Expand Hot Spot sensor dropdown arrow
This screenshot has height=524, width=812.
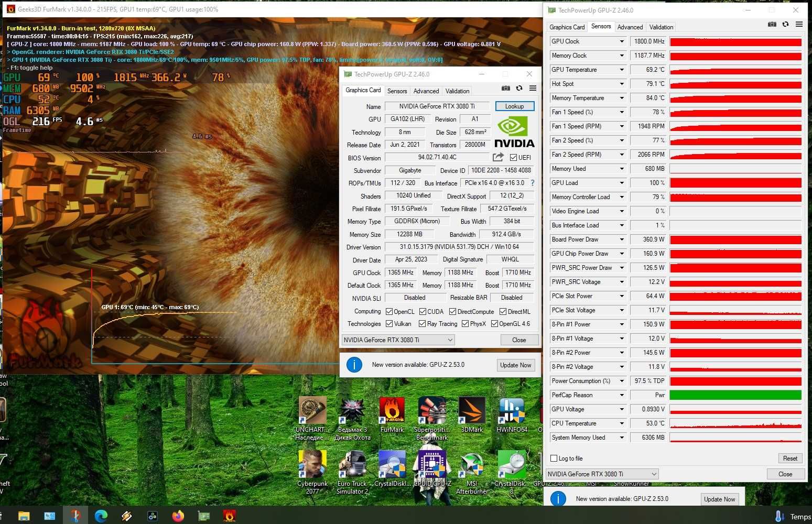point(622,84)
